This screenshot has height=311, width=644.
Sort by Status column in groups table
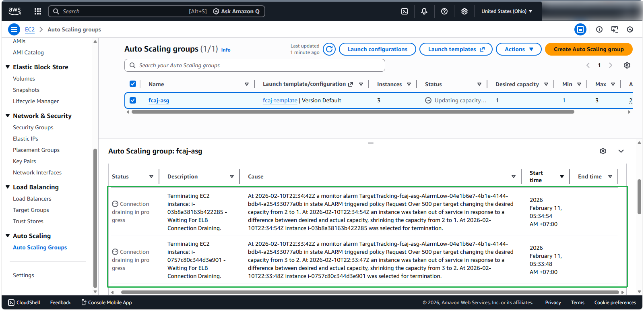(479, 84)
